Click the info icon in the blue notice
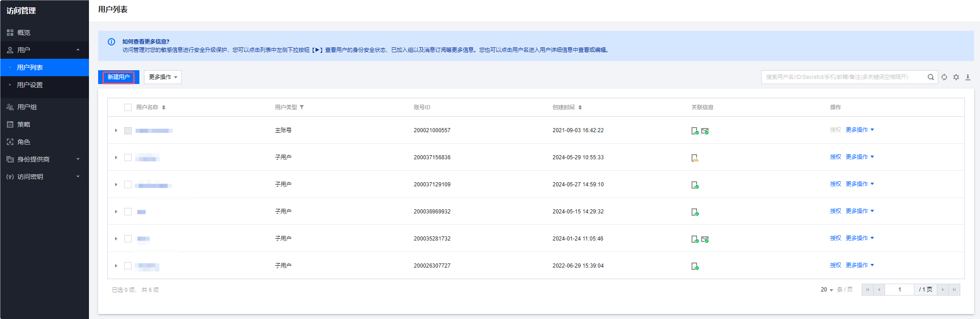Screen dimensions: 980x319 [111, 42]
